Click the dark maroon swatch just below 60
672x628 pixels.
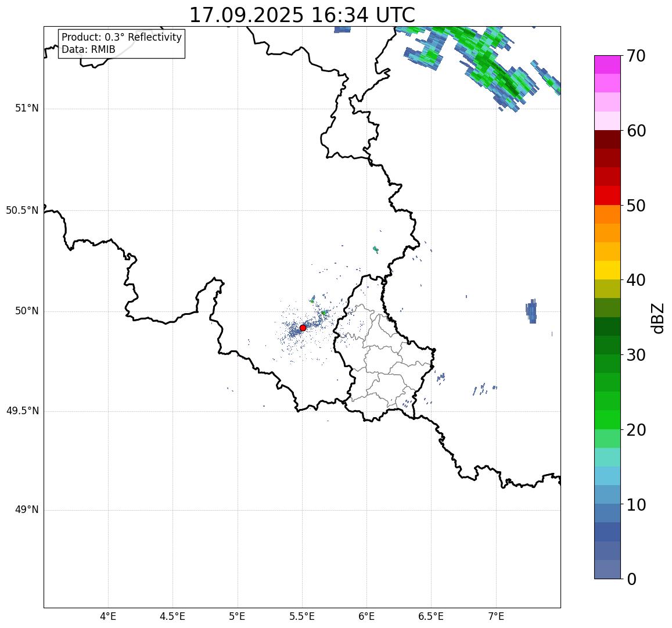608,140
